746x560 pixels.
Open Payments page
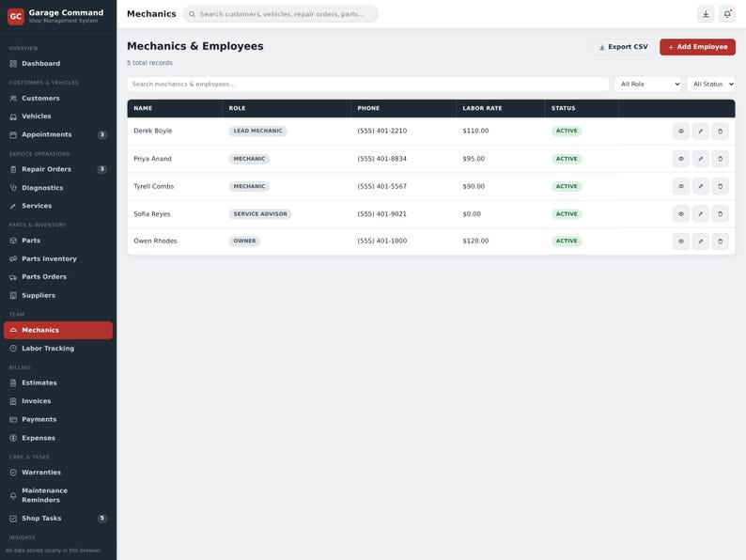(x=58, y=420)
